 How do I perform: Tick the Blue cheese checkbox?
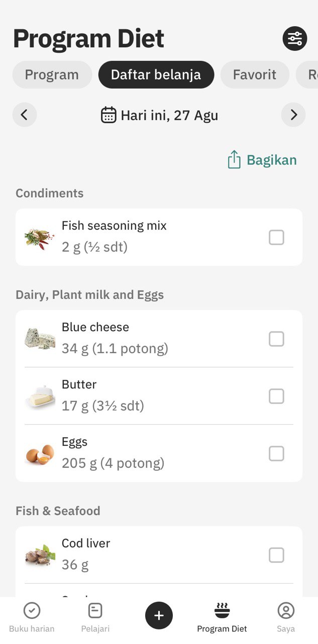coord(276,339)
